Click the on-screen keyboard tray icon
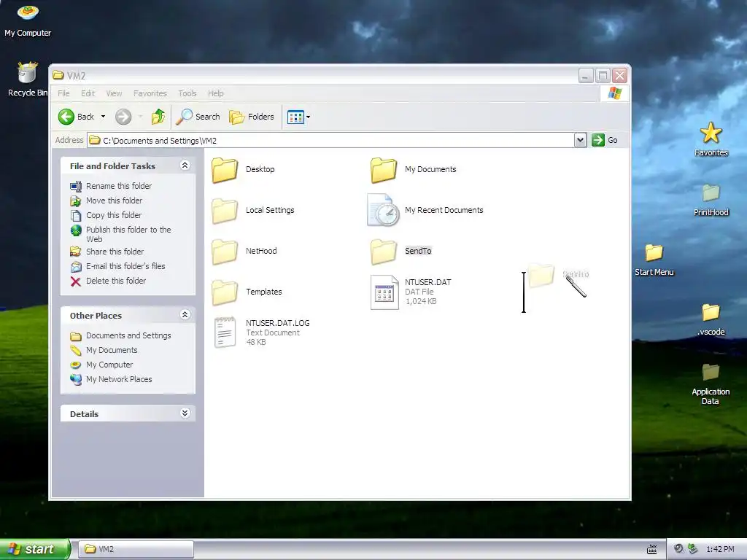 click(651, 550)
